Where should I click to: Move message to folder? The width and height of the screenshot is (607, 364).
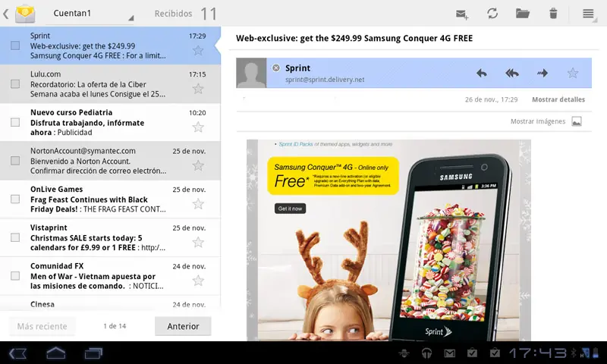click(x=523, y=14)
